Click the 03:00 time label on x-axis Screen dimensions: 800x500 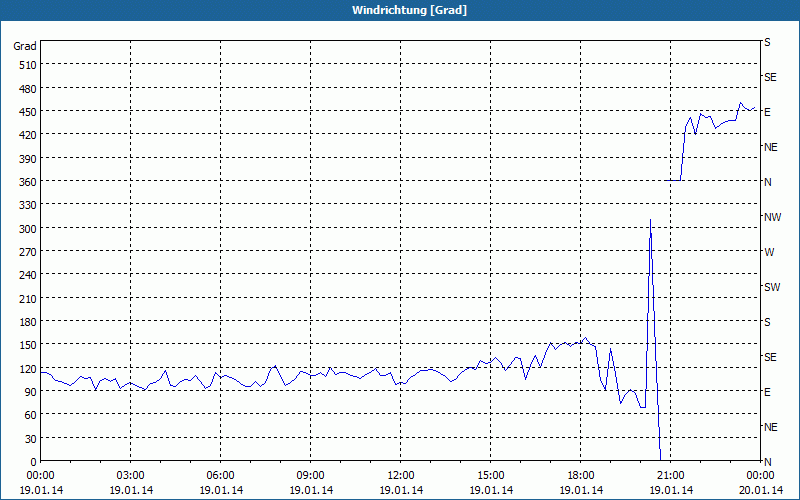(131, 476)
